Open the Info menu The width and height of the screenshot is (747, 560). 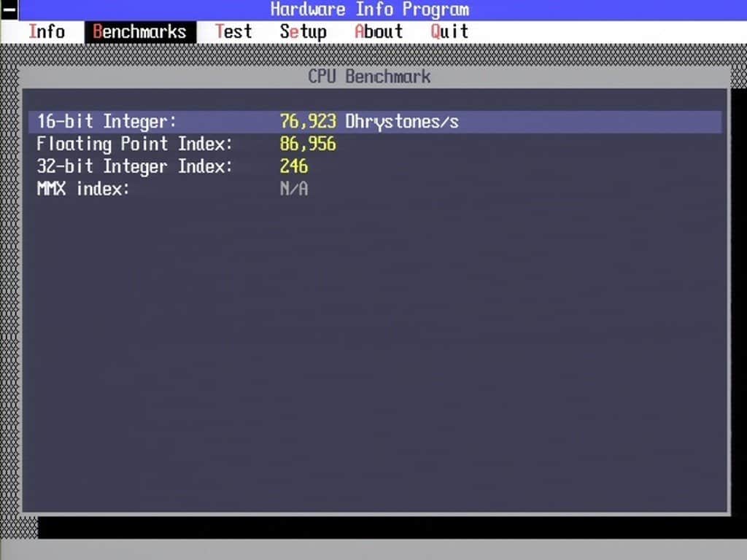point(47,32)
